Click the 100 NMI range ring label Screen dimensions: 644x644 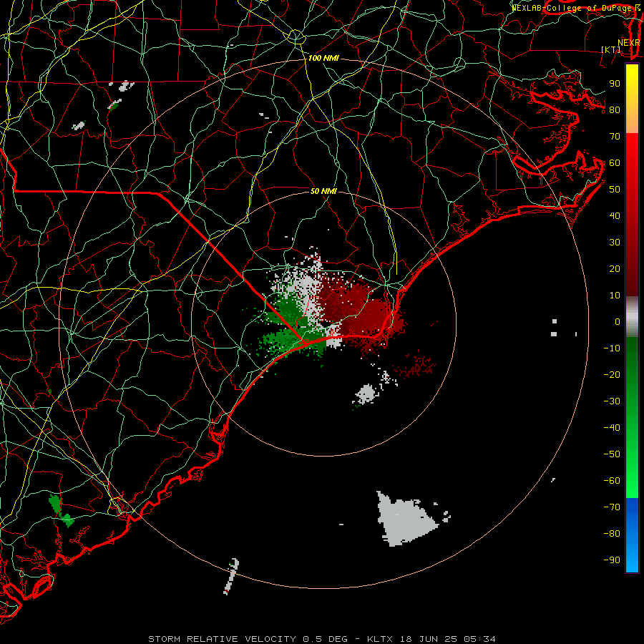point(323,59)
